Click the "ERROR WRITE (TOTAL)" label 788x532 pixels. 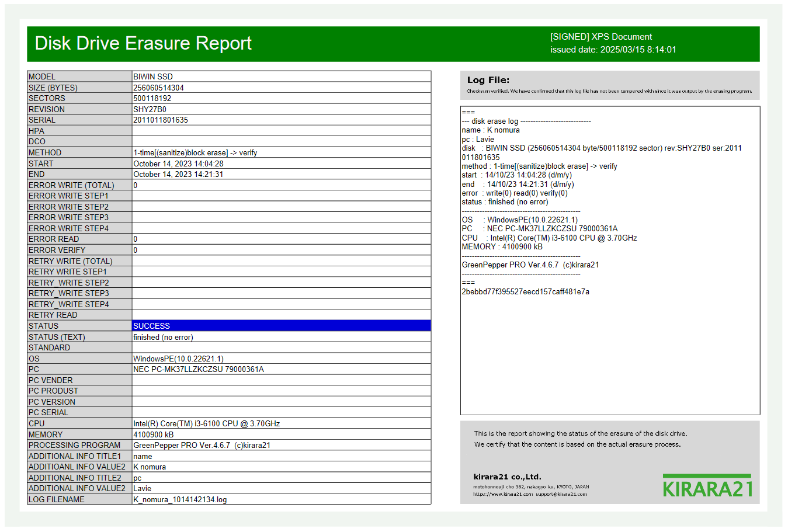(x=79, y=185)
